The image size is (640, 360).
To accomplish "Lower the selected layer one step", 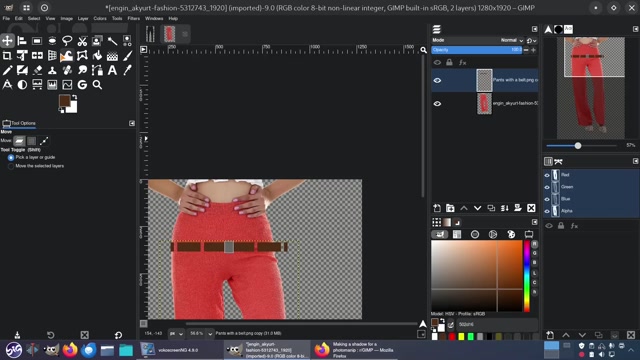I will pos(478,208).
